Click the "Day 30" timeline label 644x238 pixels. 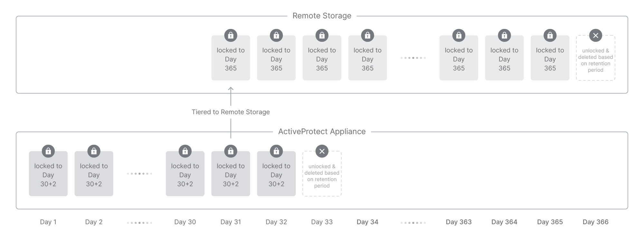pos(185,222)
